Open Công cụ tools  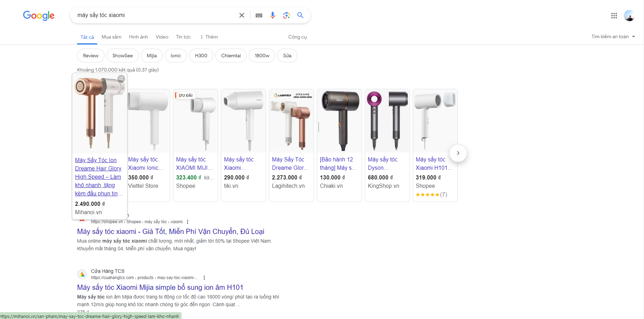[297, 37]
